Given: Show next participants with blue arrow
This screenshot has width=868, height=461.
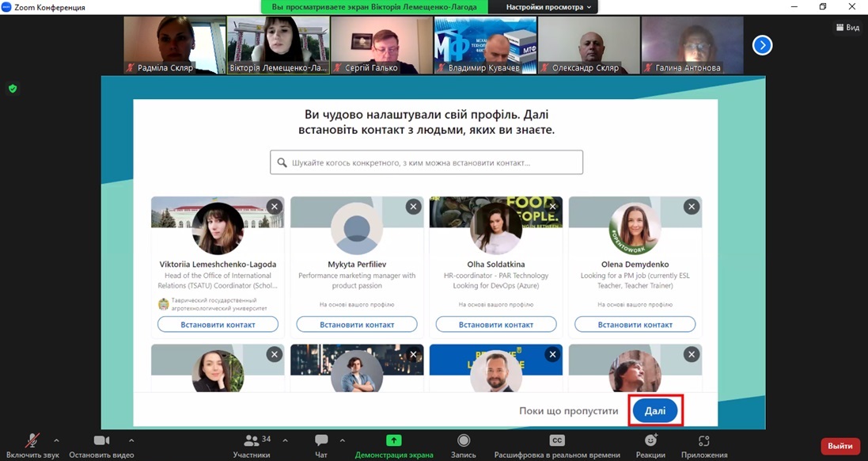Looking at the screenshot, I should click(x=762, y=45).
